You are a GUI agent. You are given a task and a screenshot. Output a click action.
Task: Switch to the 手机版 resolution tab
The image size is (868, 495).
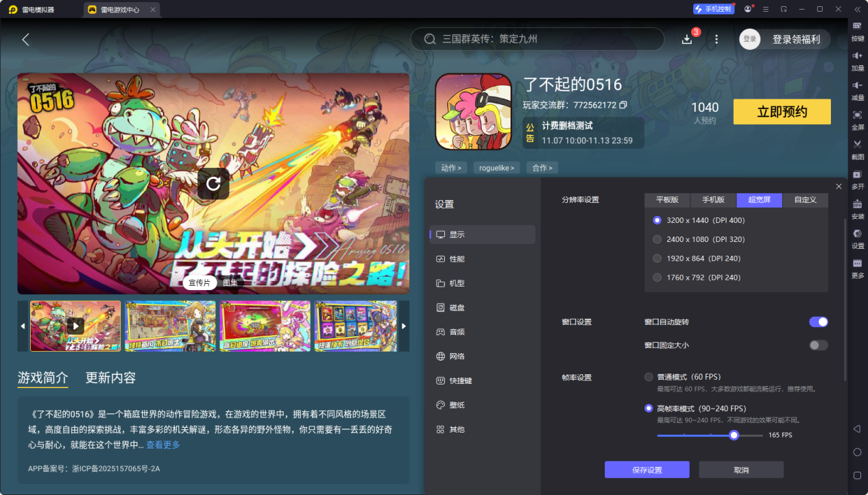tap(712, 200)
